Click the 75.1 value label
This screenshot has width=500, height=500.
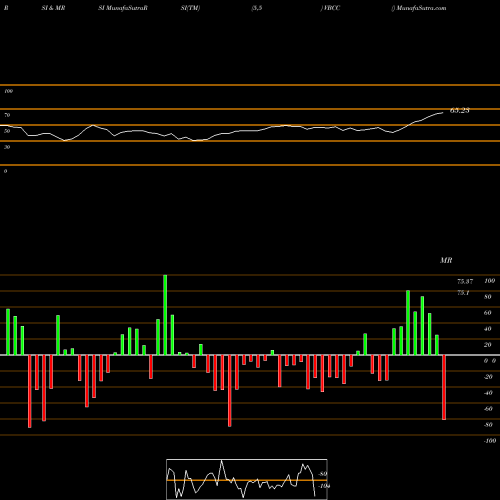click(x=463, y=293)
